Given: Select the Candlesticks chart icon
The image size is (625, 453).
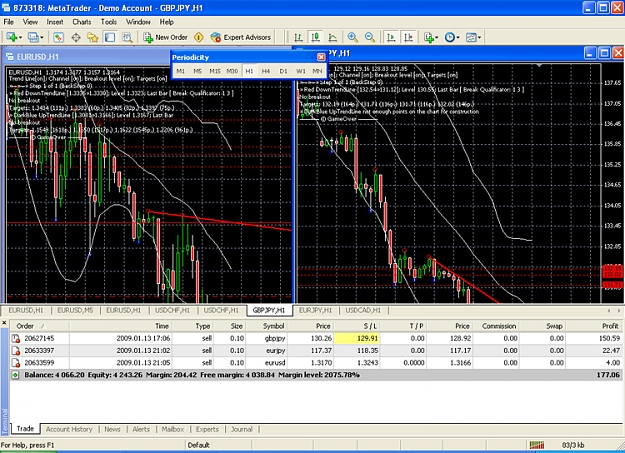Looking at the screenshot, I should tap(315, 37).
